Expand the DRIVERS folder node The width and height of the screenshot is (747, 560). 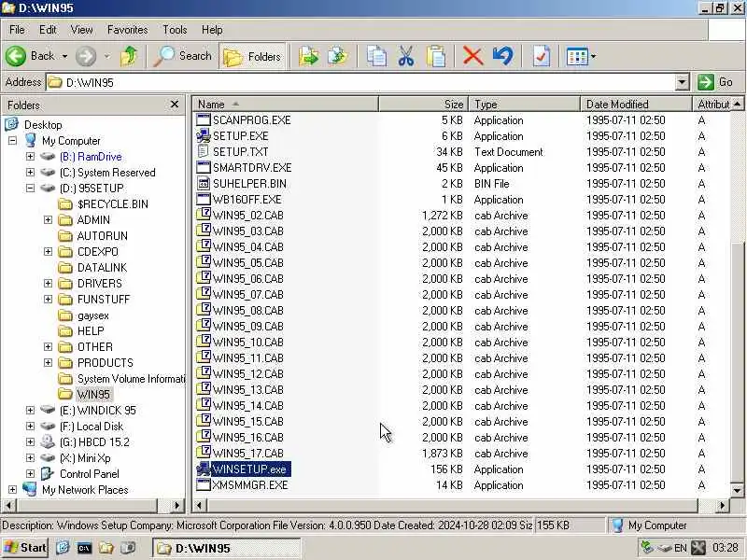coord(48,284)
